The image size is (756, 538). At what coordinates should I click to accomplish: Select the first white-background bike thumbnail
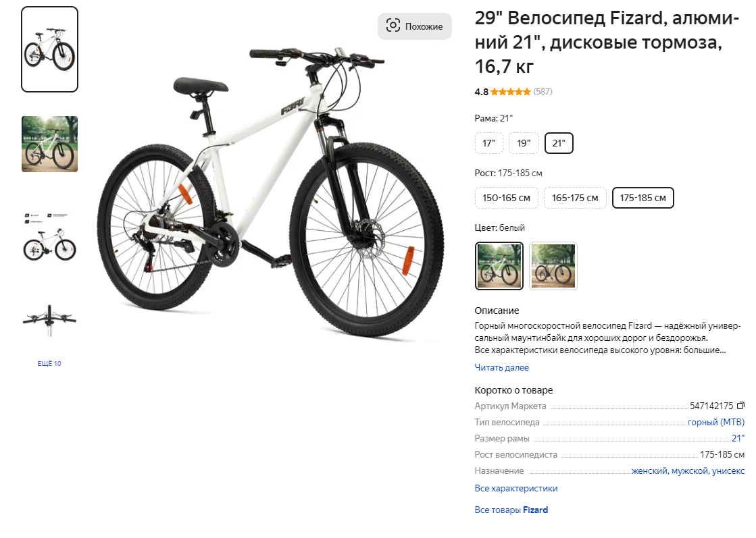[x=49, y=49]
